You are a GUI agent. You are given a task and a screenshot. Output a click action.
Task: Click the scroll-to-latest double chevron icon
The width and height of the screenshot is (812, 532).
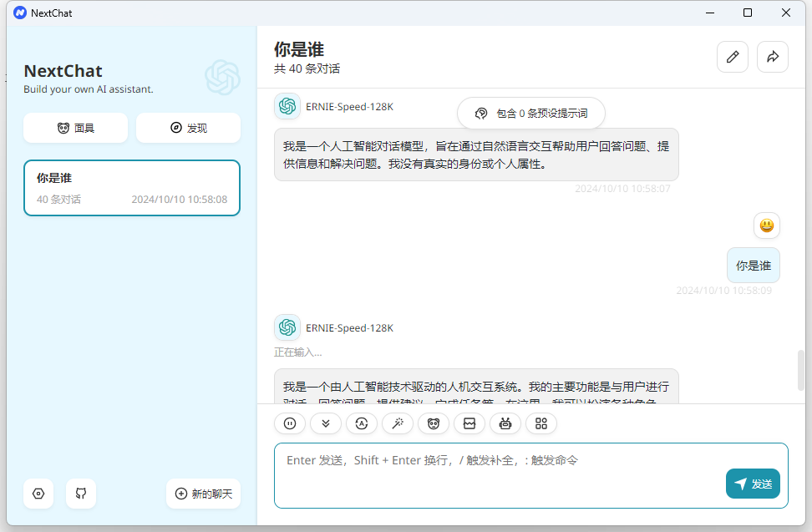(x=326, y=423)
